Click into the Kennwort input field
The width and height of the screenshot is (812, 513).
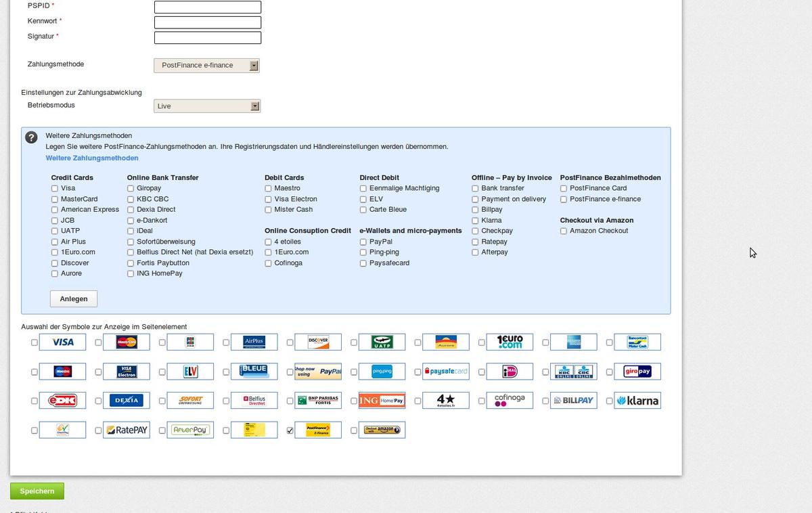[208, 22]
